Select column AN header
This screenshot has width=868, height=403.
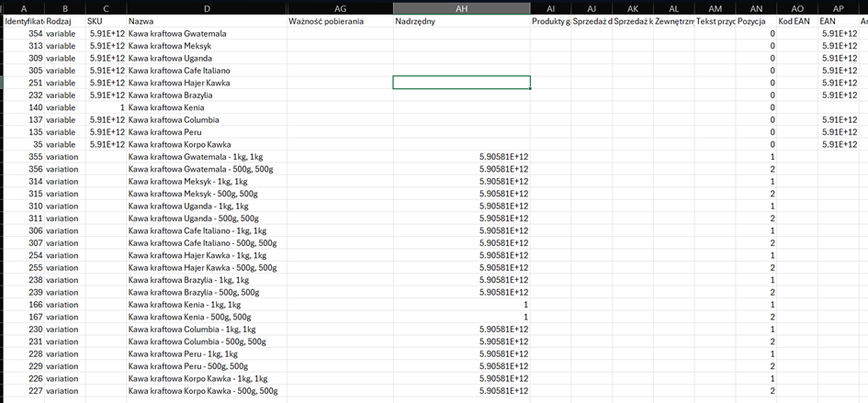click(756, 8)
